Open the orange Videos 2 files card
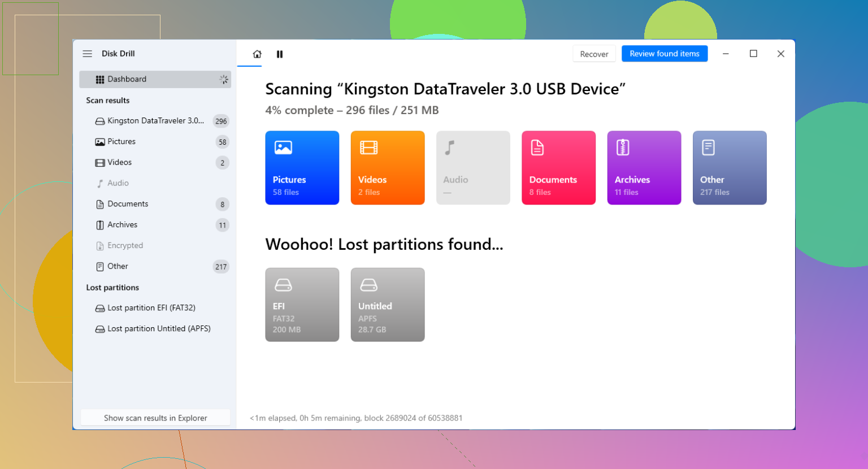 (388, 168)
